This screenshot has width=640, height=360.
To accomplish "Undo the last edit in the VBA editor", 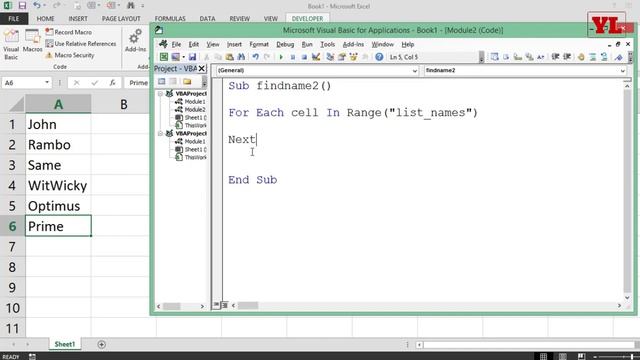I will pos(256,57).
